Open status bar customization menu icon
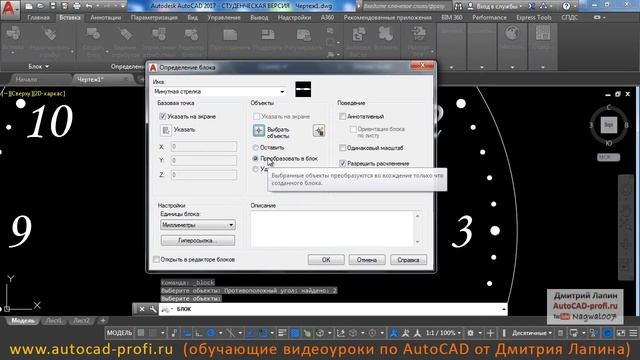Screen dimensions: 640x360 point(633,333)
